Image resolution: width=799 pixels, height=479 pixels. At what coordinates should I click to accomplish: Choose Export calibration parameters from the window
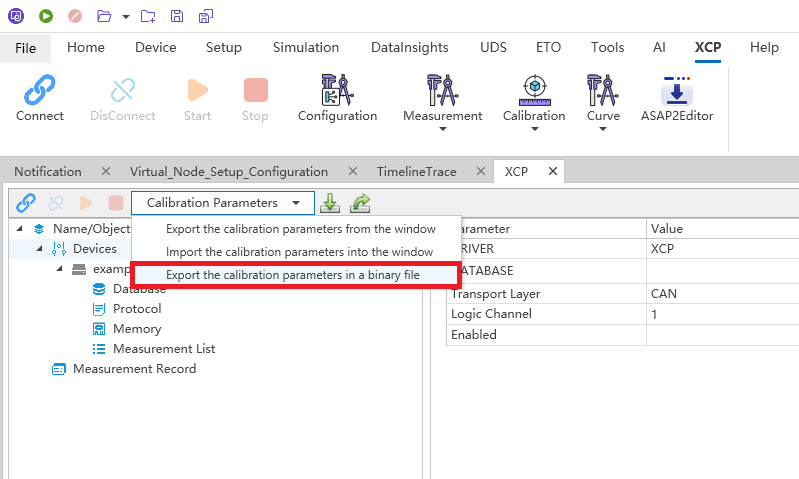tap(297, 229)
